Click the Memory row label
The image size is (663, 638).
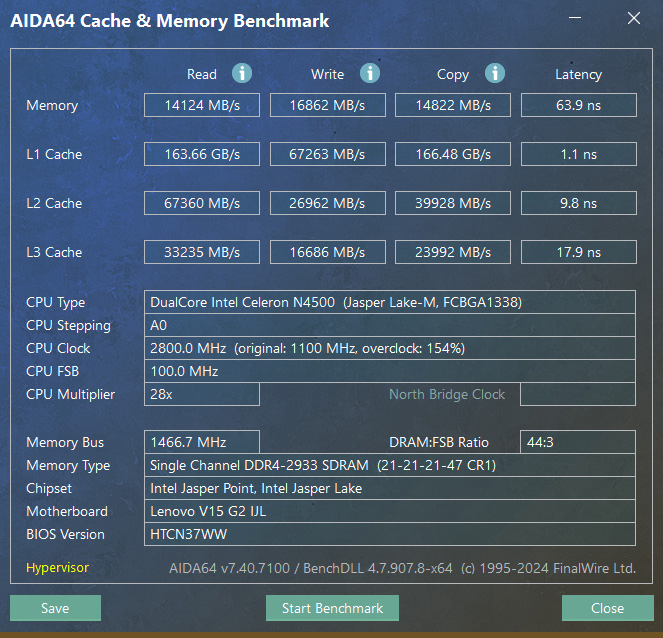[52, 105]
